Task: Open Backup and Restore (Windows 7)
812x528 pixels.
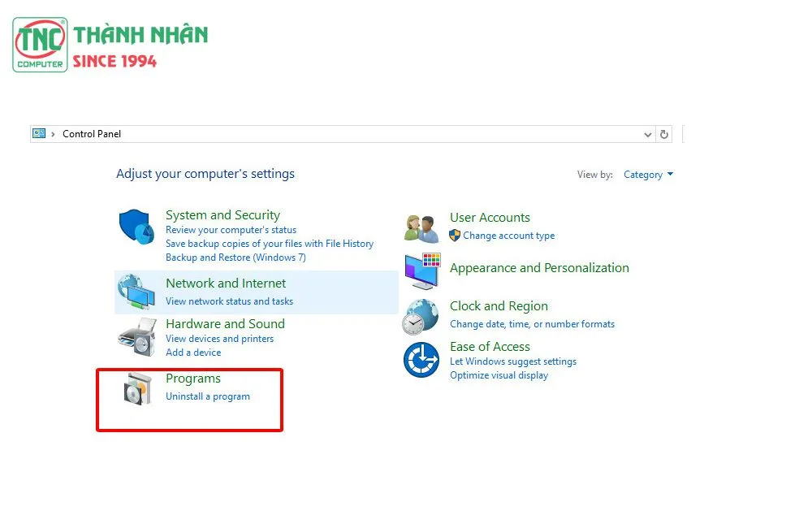Action: pyautogui.click(x=235, y=258)
